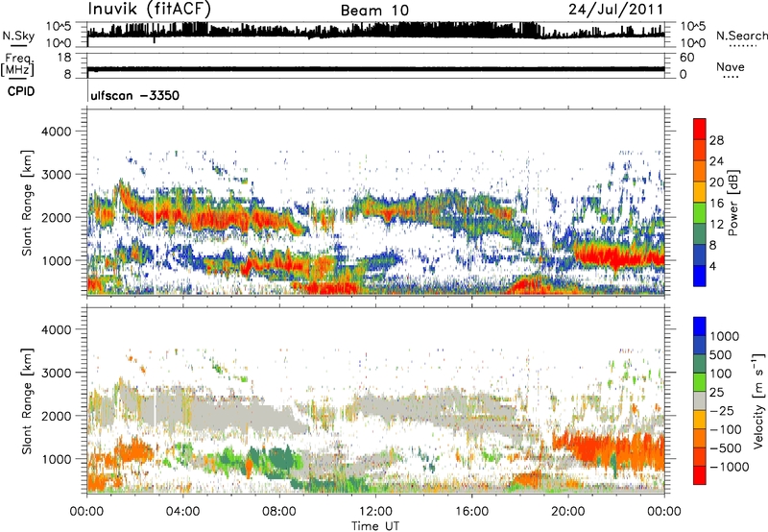Select the "Velocity [m s-1]" color bar title
Viewport: 768px width, 532px height.
[x=758, y=400]
